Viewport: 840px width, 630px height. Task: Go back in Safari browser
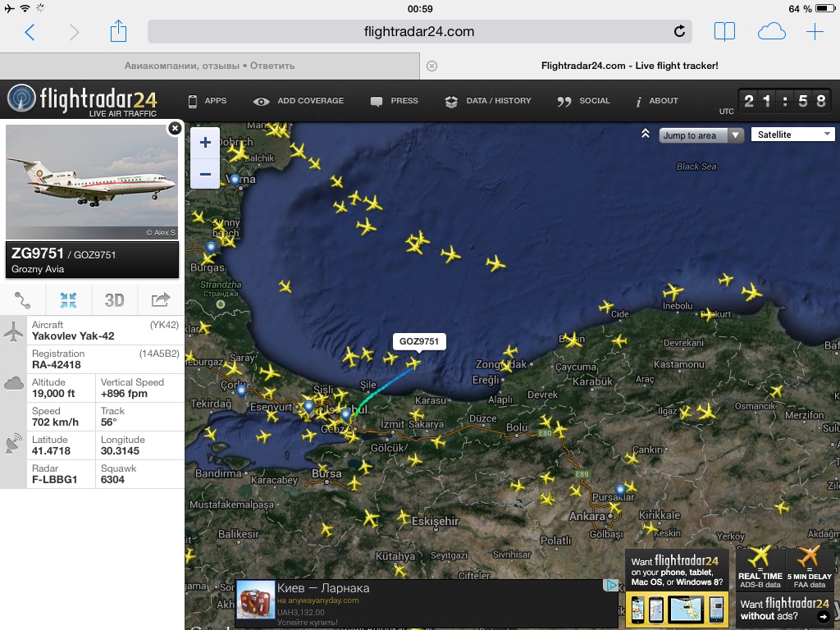point(30,32)
